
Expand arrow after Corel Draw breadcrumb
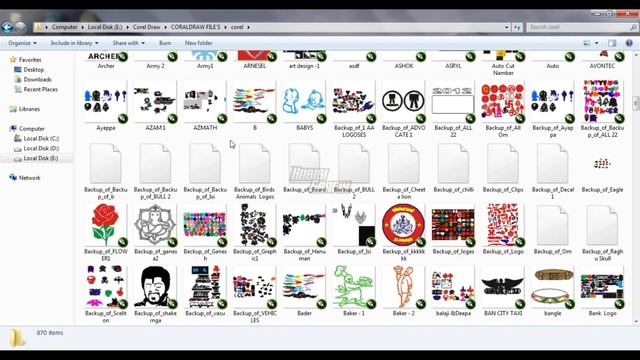[x=165, y=27]
